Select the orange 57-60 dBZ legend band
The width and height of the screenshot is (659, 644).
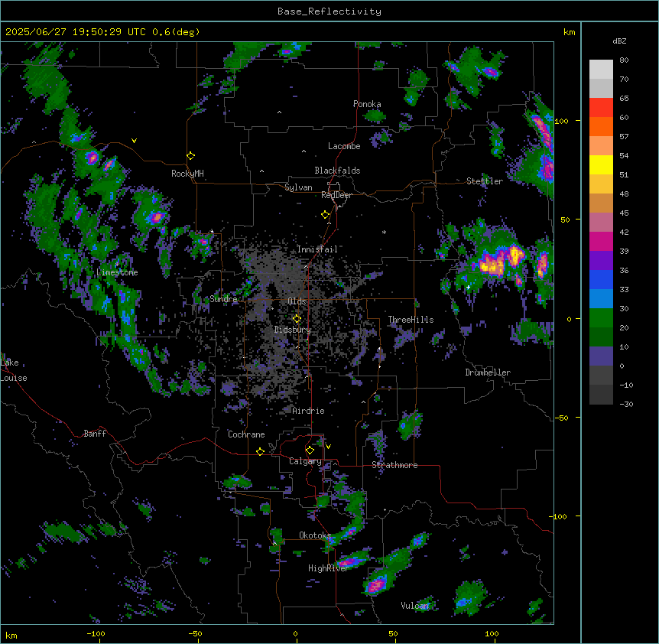pyautogui.click(x=601, y=126)
